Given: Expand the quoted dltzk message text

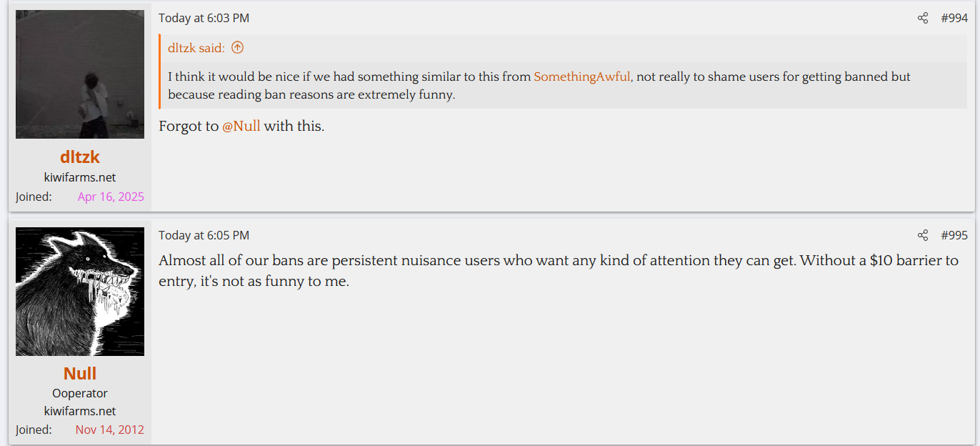Looking at the screenshot, I should pos(539,85).
